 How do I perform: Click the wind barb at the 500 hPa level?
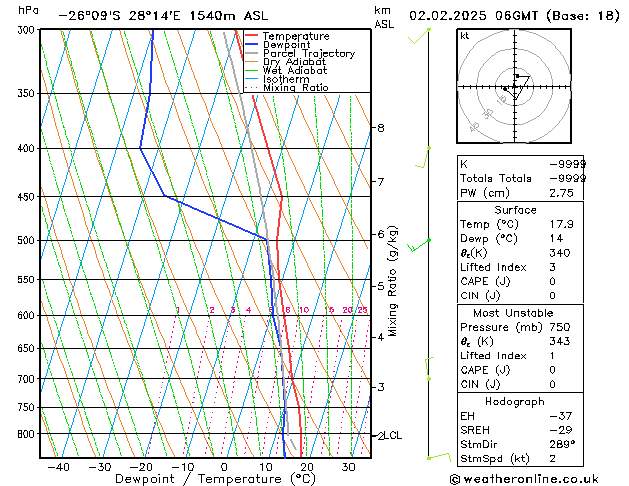(419, 245)
